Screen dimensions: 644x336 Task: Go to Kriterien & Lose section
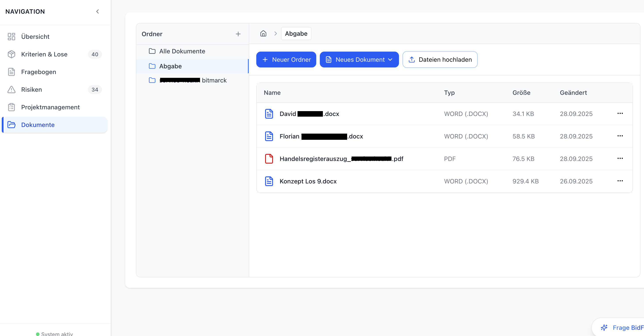44,54
